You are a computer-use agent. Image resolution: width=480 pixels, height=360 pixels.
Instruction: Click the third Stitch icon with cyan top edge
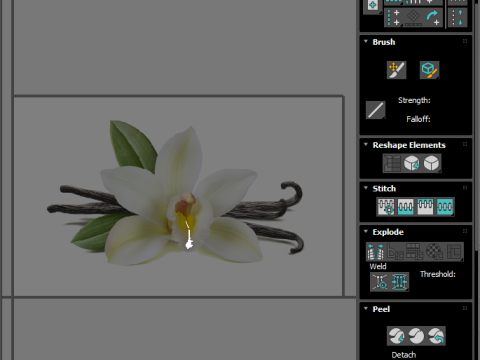tap(425, 207)
